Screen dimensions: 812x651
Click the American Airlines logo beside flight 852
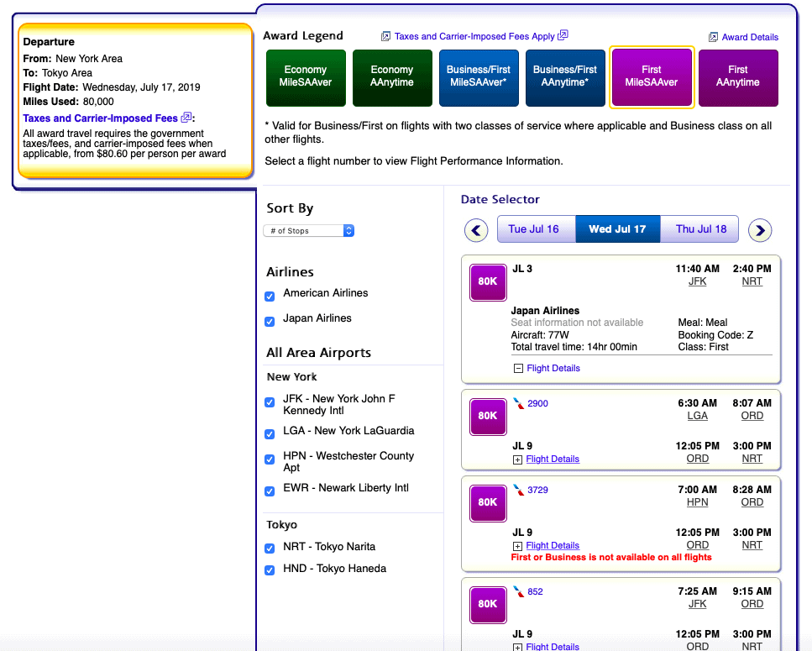[518, 591]
